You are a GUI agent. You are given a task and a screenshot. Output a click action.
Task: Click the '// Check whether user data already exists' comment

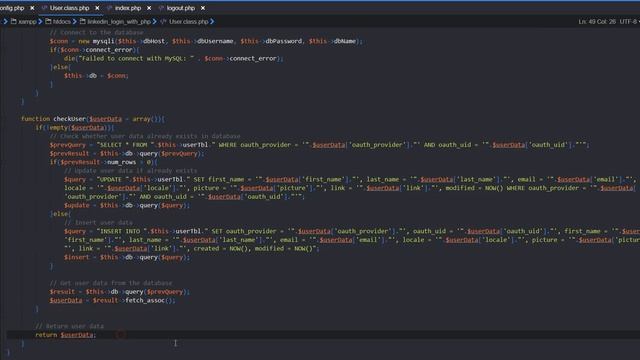pyautogui.click(x=145, y=136)
